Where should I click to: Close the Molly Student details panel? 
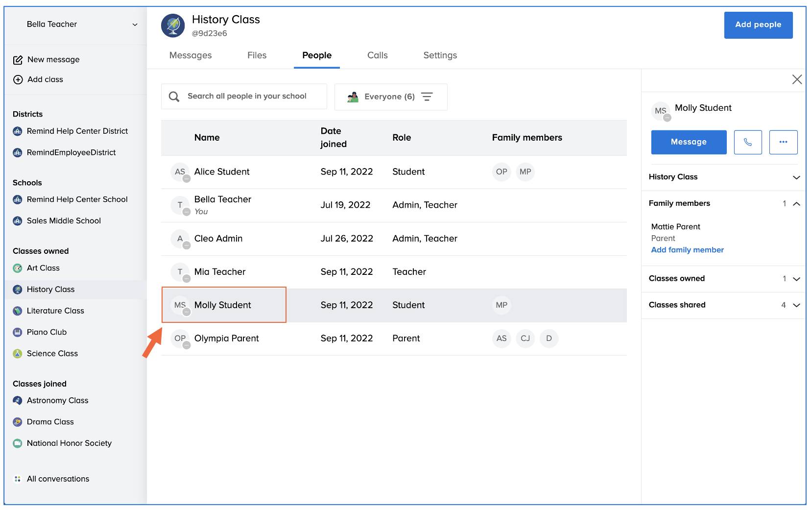click(x=796, y=79)
